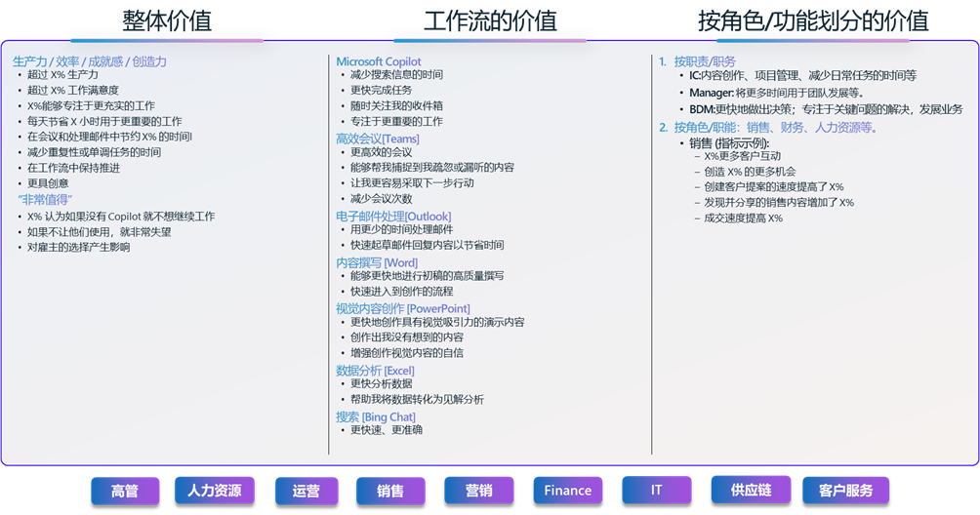The height and width of the screenshot is (515, 980).
Task: Click bullet 更高效的会议
Action: pyautogui.click(x=381, y=152)
